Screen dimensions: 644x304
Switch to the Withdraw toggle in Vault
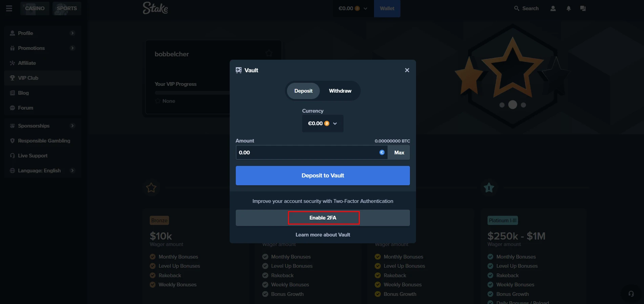pos(340,91)
